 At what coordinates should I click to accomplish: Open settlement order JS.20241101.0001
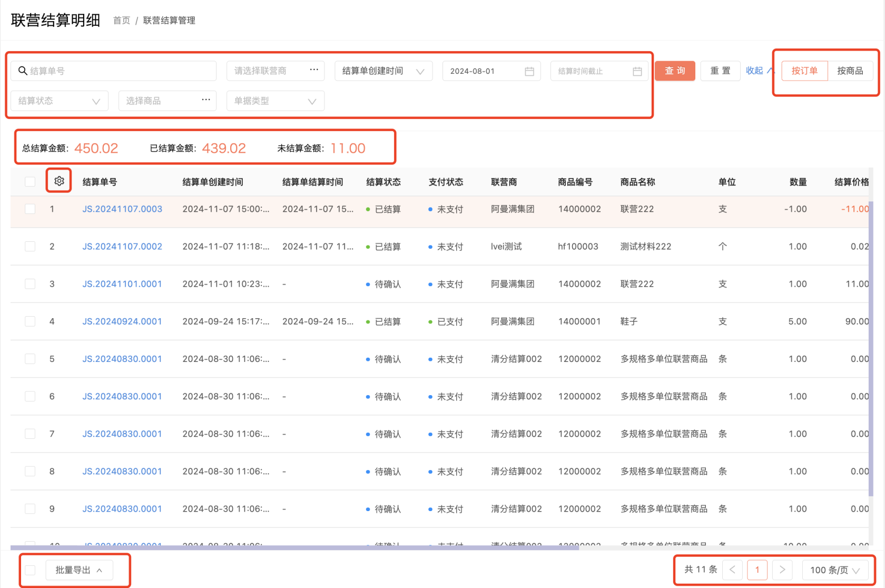(x=122, y=283)
